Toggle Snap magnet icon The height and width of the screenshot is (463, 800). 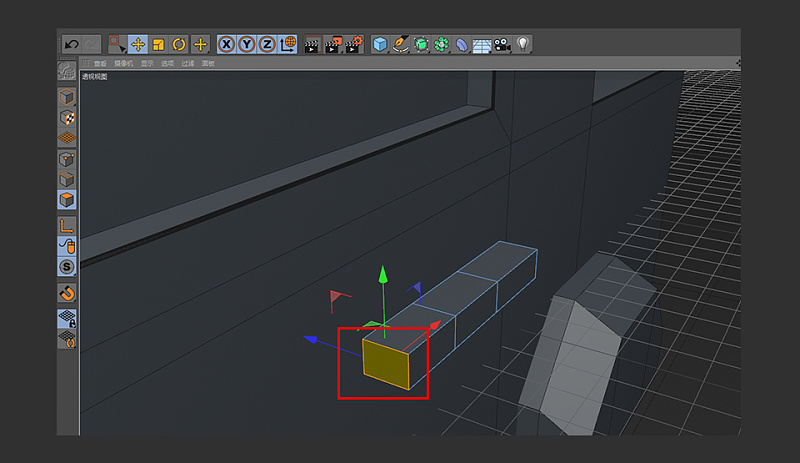[x=67, y=293]
